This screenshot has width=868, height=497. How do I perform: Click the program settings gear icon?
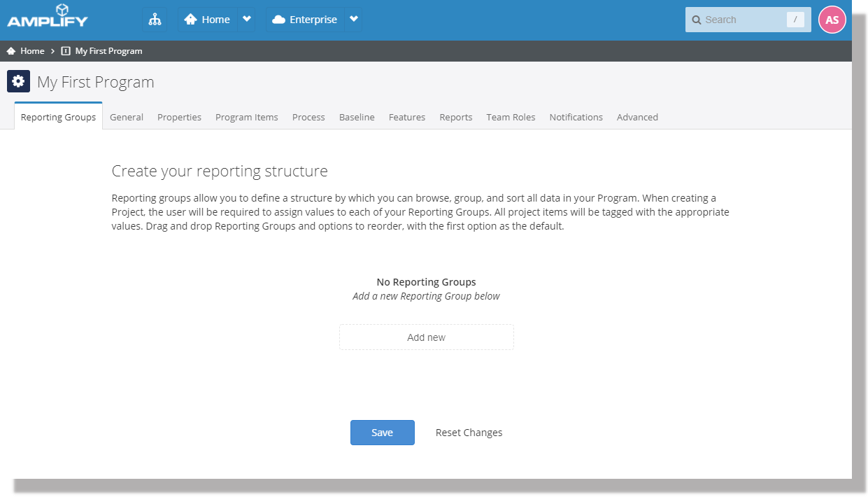click(x=19, y=82)
